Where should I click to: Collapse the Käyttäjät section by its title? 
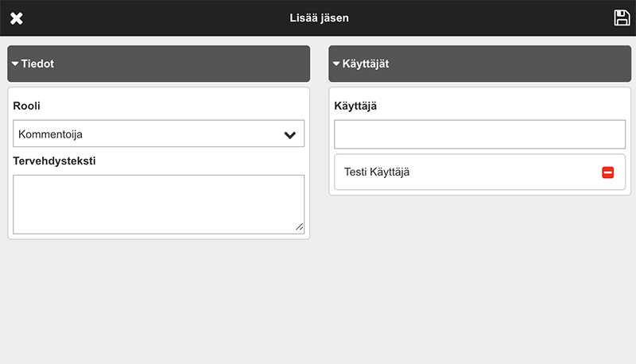coord(366,64)
